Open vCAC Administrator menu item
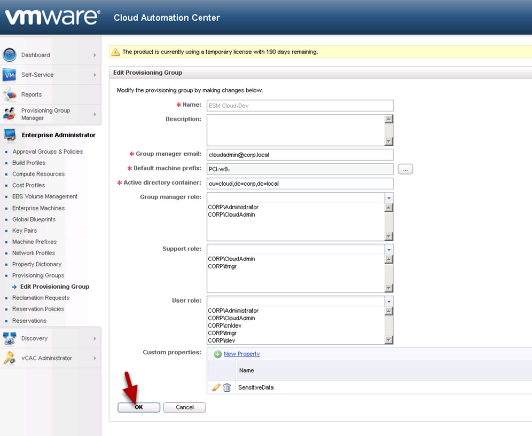Image resolution: width=532 pixels, height=436 pixels. (x=46, y=358)
